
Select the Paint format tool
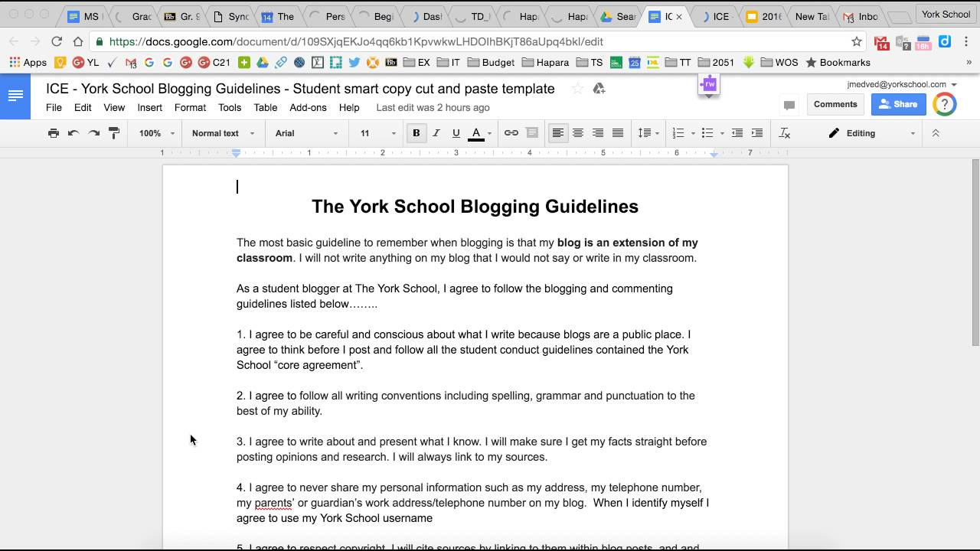pyautogui.click(x=114, y=133)
